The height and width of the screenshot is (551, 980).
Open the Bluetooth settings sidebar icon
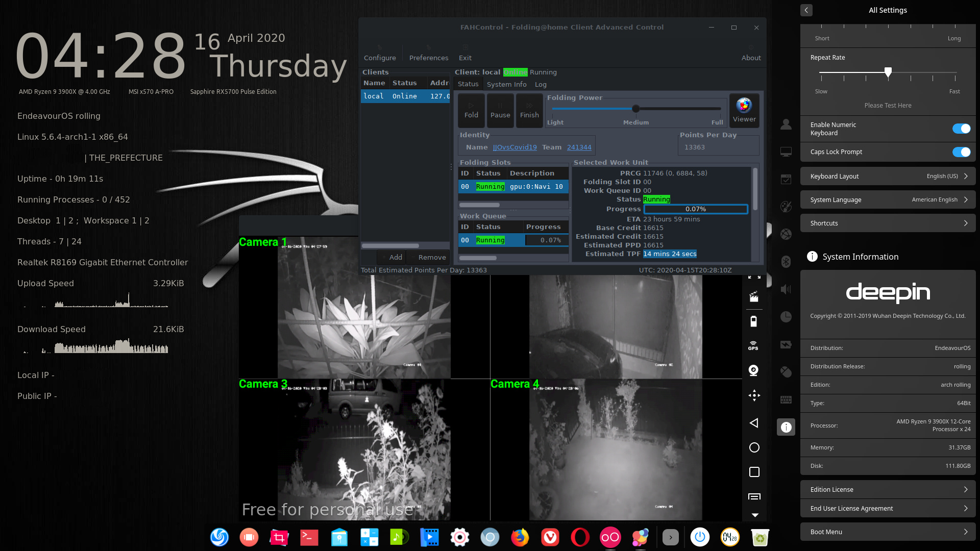(x=786, y=262)
